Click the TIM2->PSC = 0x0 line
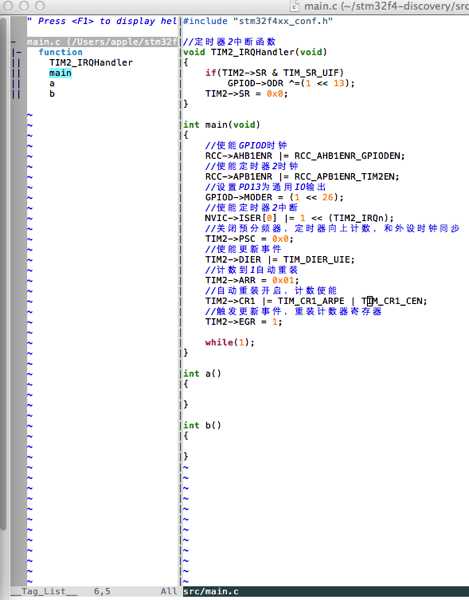This screenshot has height=600, width=469. [x=249, y=239]
